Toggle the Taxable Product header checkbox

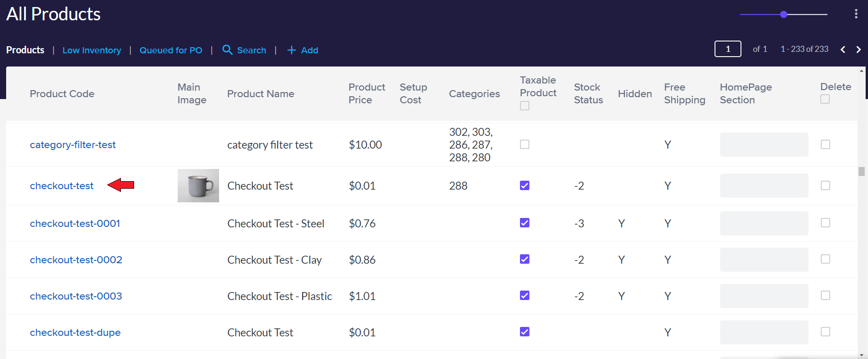pyautogui.click(x=525, y=106)
